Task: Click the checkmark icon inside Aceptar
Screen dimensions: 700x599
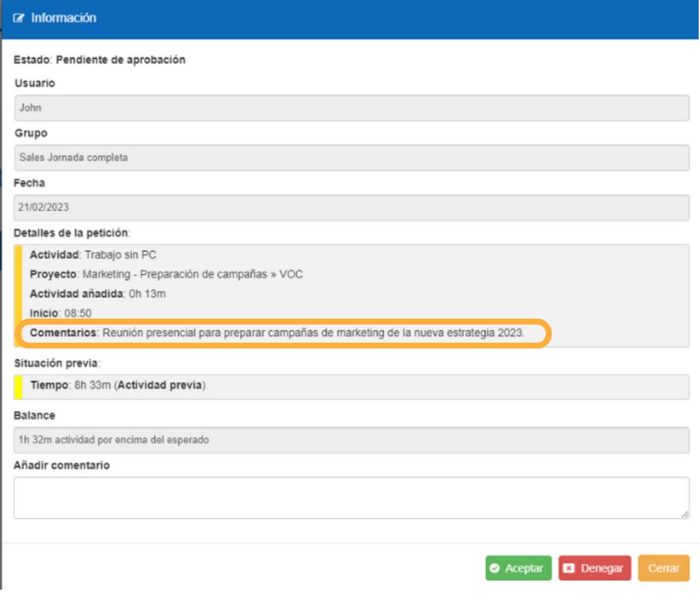Action: tap(495, 568)
